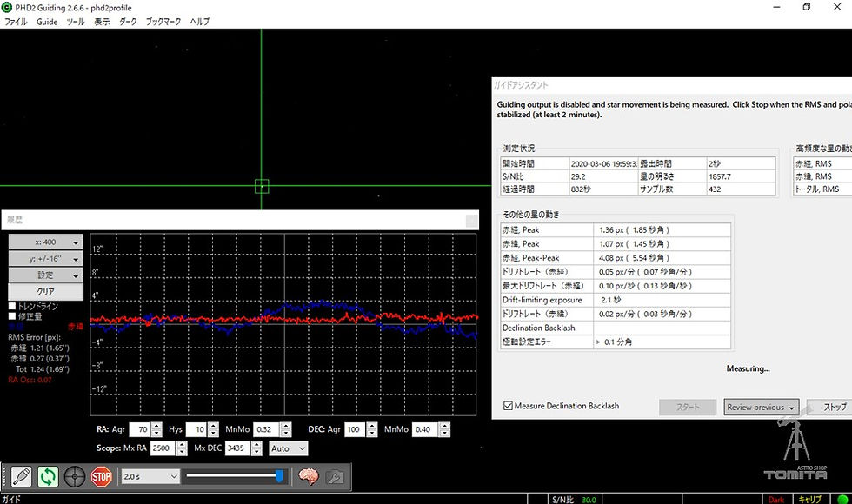The height and width of the screenshot is (504, 852).
Task: Uncheck Measure Declination Backlash
Action: (x=508, y=406)
